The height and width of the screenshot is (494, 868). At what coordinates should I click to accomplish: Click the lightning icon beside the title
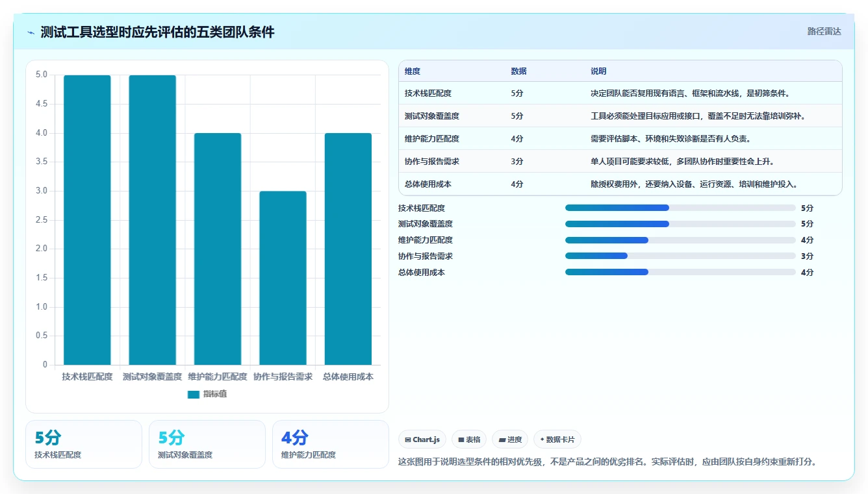click(31, 32)
